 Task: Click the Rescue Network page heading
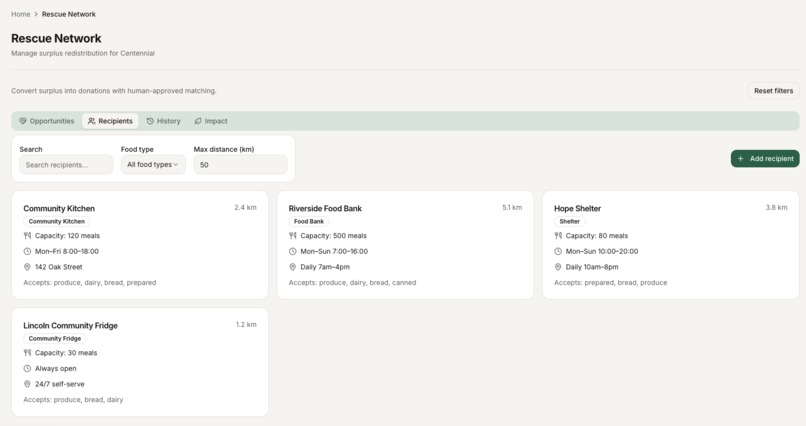point(56,39)
